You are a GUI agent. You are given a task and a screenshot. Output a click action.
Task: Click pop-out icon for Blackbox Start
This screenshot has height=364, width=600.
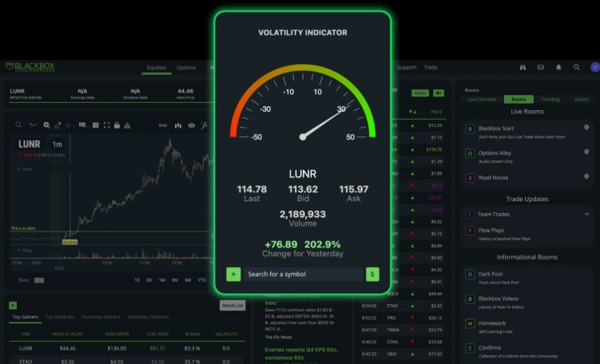point(586,128)
